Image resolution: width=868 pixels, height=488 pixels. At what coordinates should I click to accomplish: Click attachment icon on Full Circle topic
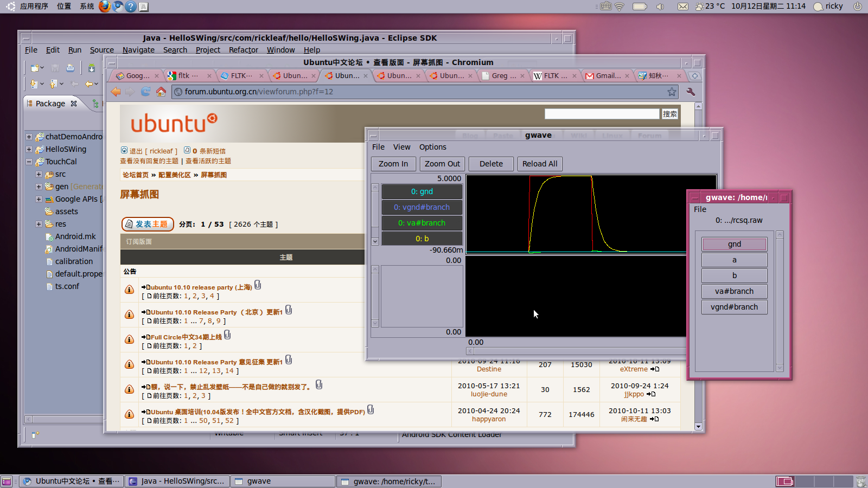click(227, 335)
